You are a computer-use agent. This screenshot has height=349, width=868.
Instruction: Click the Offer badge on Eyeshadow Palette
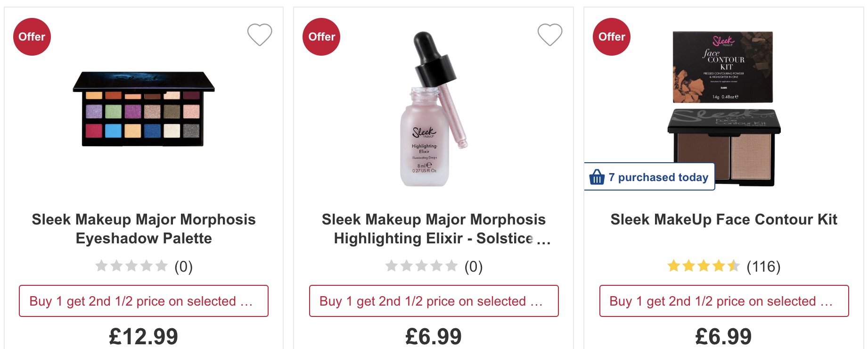pos(32,37)
